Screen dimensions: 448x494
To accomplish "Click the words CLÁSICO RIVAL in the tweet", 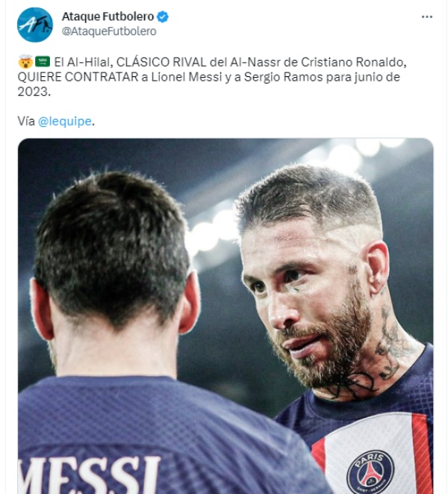I will pyautogui.click(x=161, y=62).
